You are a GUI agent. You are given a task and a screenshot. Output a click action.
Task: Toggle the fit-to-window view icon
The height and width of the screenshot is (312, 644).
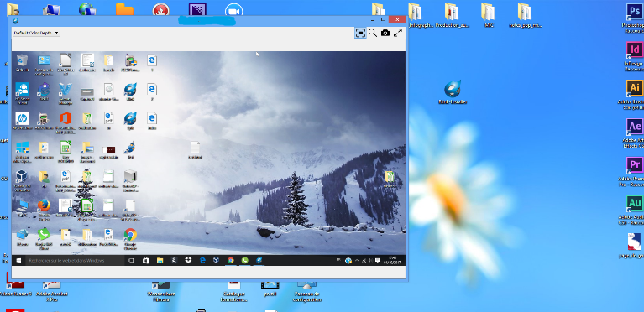point(360,34)
